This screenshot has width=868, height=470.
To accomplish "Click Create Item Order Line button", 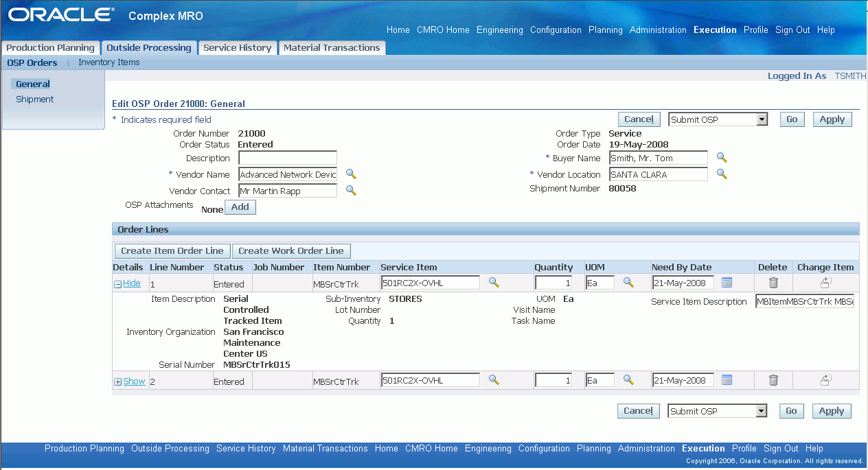I will pyautogui.click(x=172, y=251).
